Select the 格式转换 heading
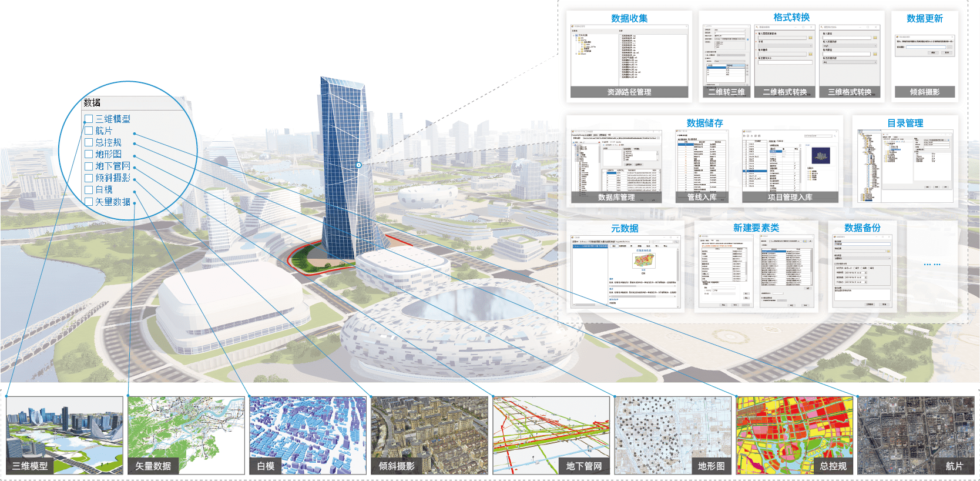Viewport: 980px width, 481px height. [791, 17]
